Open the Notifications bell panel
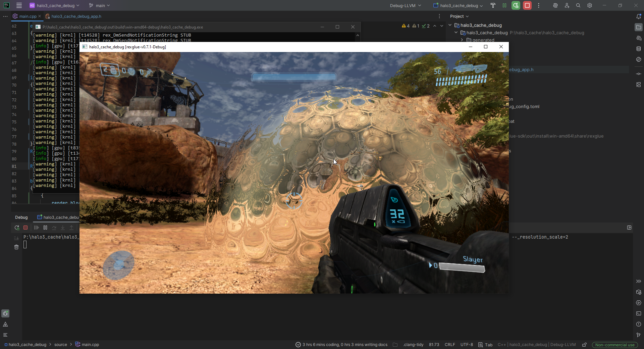The width and height of the screenshot is (644, 349). click(x=639, y=16)
